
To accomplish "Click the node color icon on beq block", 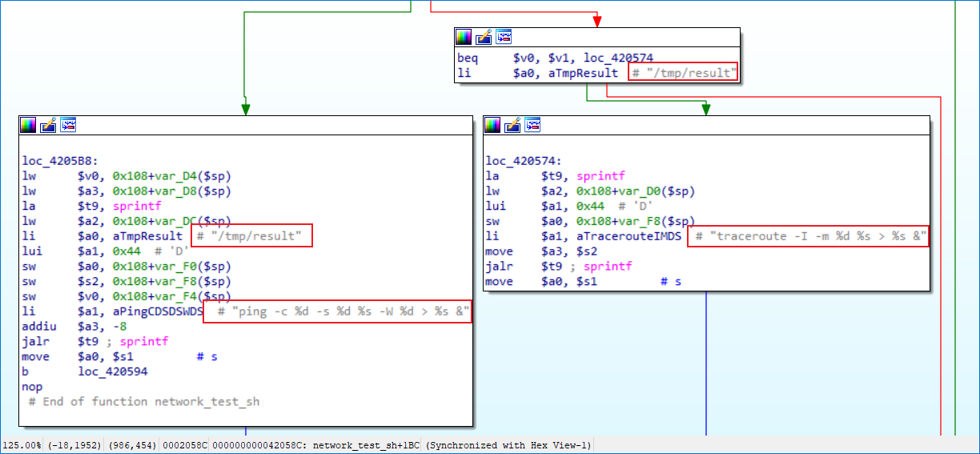I will click(x=464, y=37).
